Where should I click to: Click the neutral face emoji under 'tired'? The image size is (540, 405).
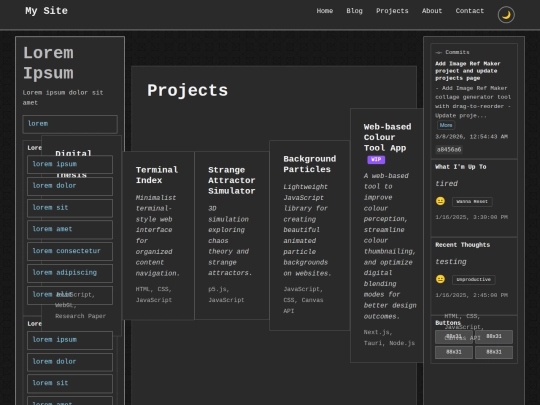pos(440,201)
